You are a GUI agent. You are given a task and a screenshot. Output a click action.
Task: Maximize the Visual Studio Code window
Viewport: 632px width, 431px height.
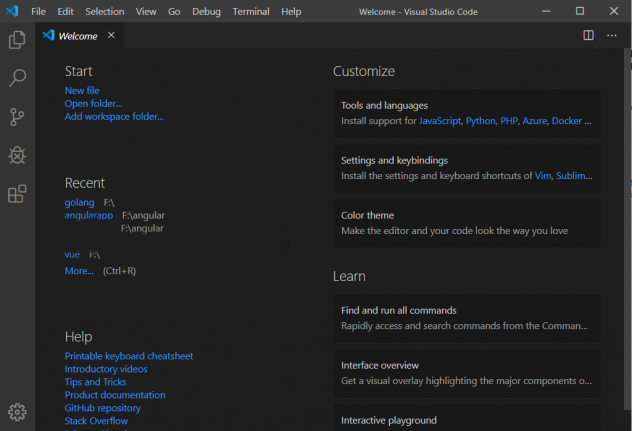coord(580,11)
